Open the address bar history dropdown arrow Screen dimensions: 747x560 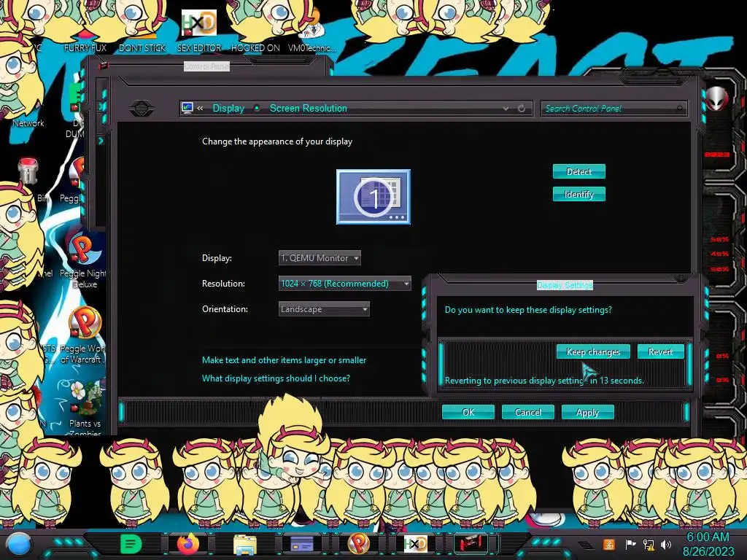[506, 109]
